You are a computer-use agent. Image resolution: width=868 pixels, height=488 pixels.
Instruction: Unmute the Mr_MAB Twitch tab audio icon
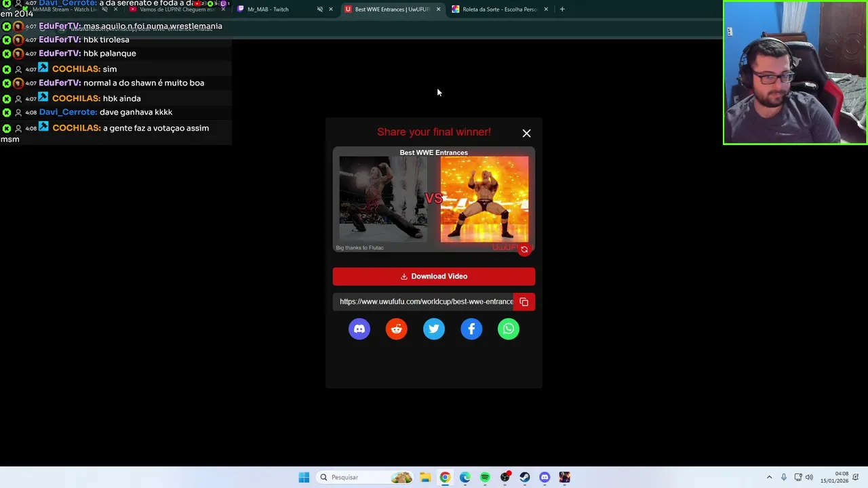click(319, 9)
